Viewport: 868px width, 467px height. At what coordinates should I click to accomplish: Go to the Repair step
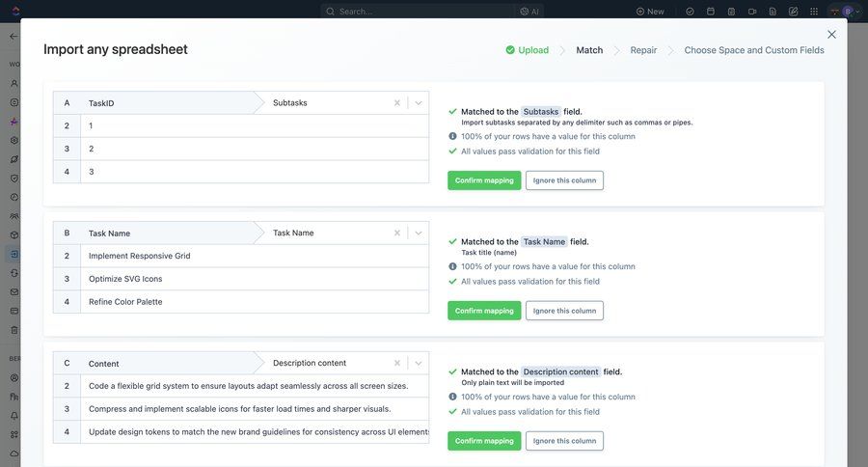(x=643, y=50)
